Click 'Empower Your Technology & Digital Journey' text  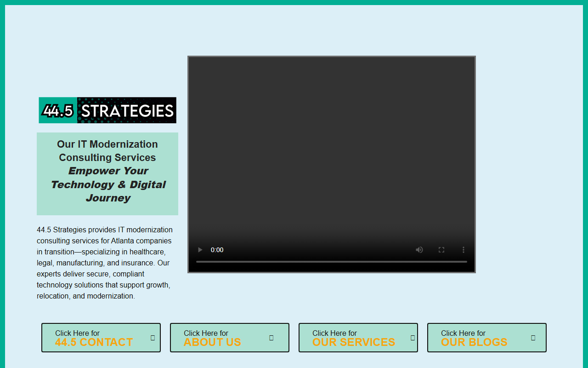pos(108,184)
